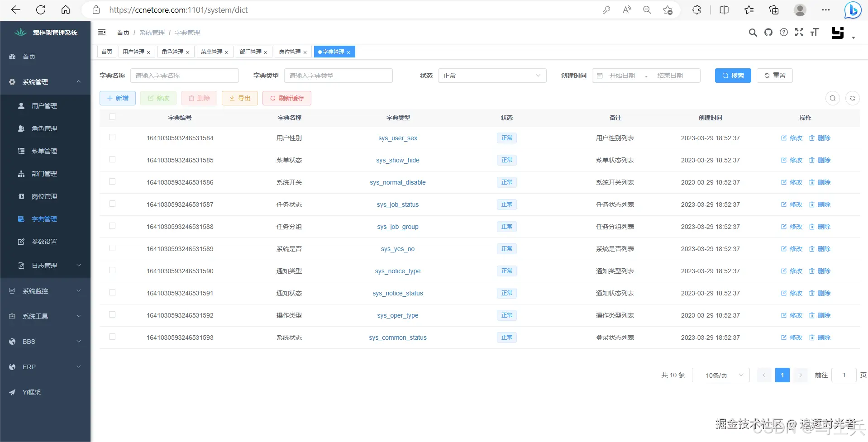868x442 pixels.
Task: Focus the 字典类型 input field
Action: [x=339, y=76]
